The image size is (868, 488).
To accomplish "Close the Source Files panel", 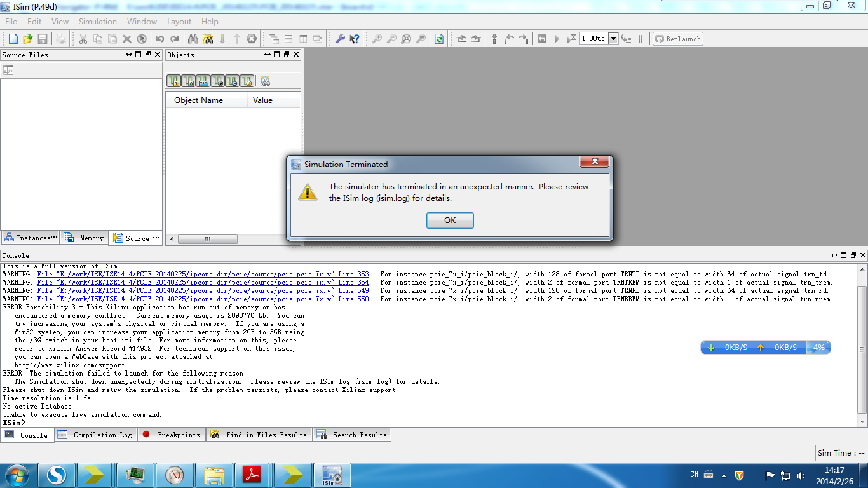I will pyautogui.click(x=157, y=55).
